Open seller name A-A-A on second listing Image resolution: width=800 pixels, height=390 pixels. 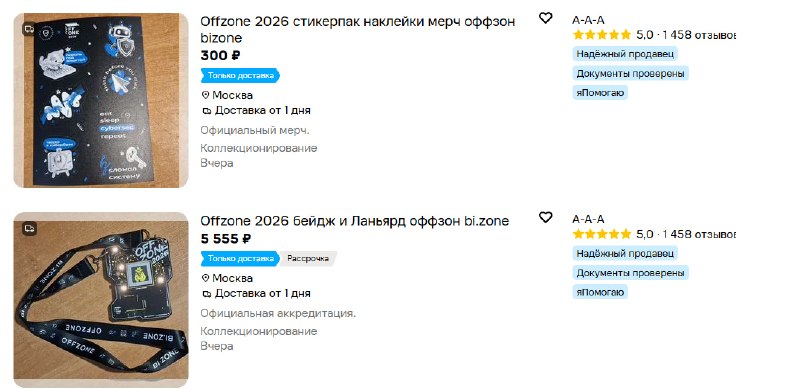[588, 220]
